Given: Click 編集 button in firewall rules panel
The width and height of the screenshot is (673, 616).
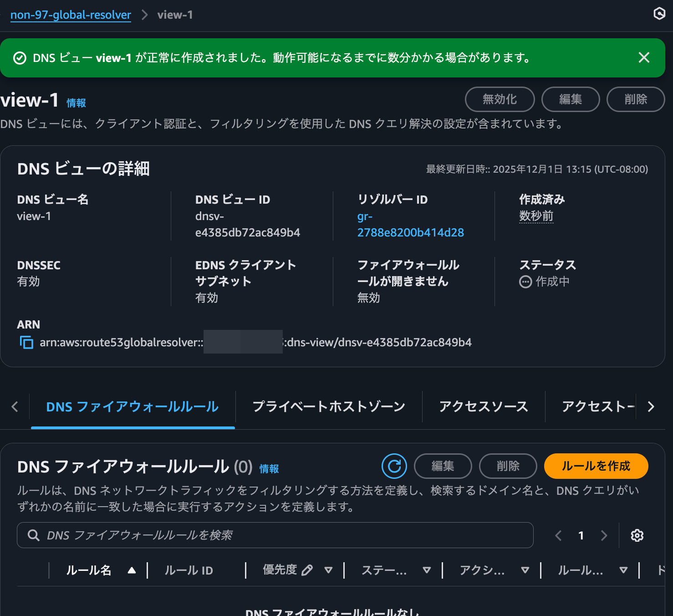Looking at the screenshot, I should [x=443, y=466].
